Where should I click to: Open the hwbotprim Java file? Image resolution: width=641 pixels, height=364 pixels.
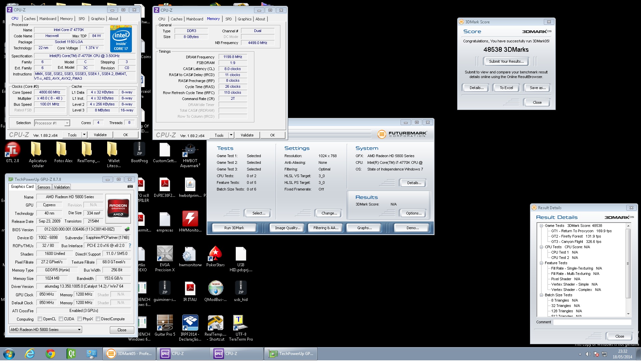(x=190, y=188)
